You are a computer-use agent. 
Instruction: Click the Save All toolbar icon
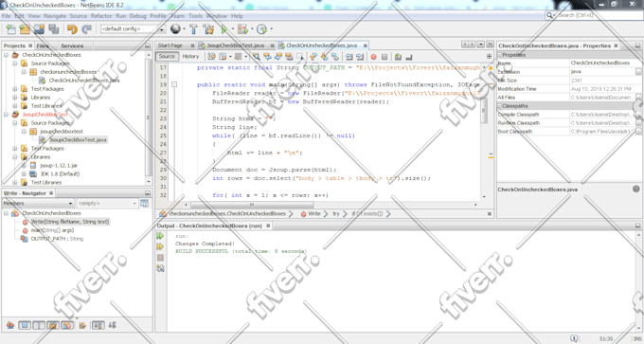pyautogui.click(x=53, y=29)
